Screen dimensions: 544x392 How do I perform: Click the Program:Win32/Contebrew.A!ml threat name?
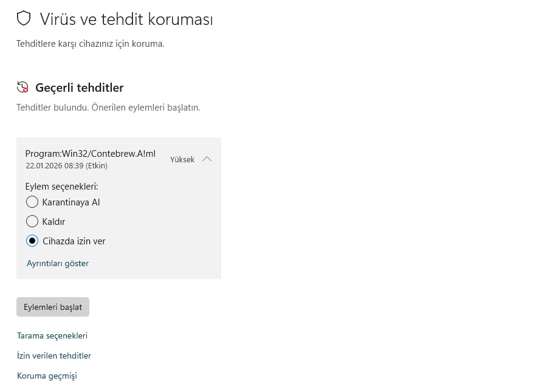coord(90,154)
